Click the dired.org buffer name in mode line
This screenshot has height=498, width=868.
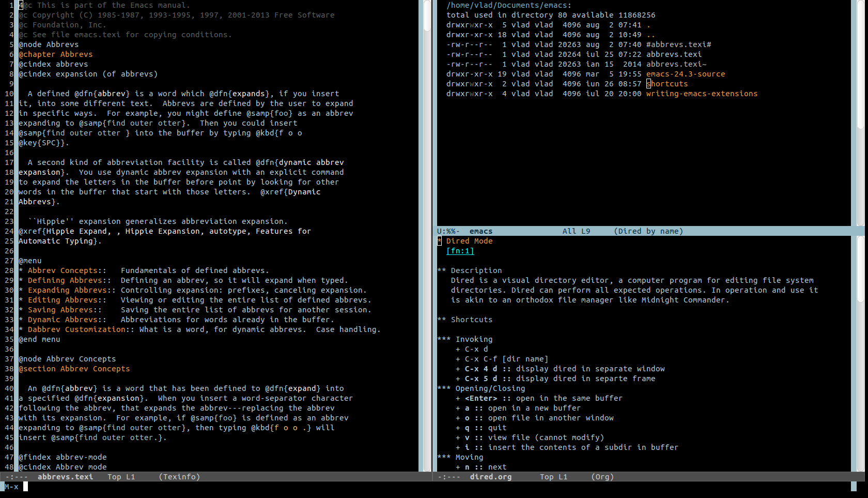(x=491, y=477)
